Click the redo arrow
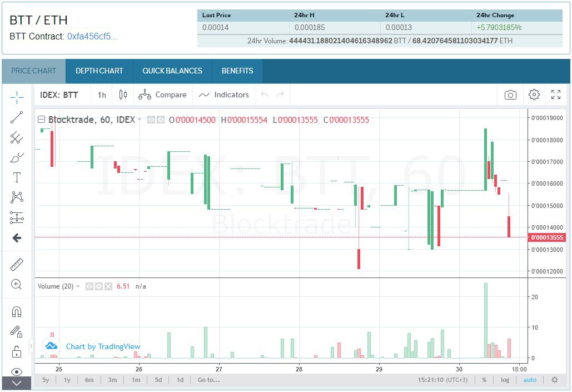The image size is (572, 392). point(280,95)
